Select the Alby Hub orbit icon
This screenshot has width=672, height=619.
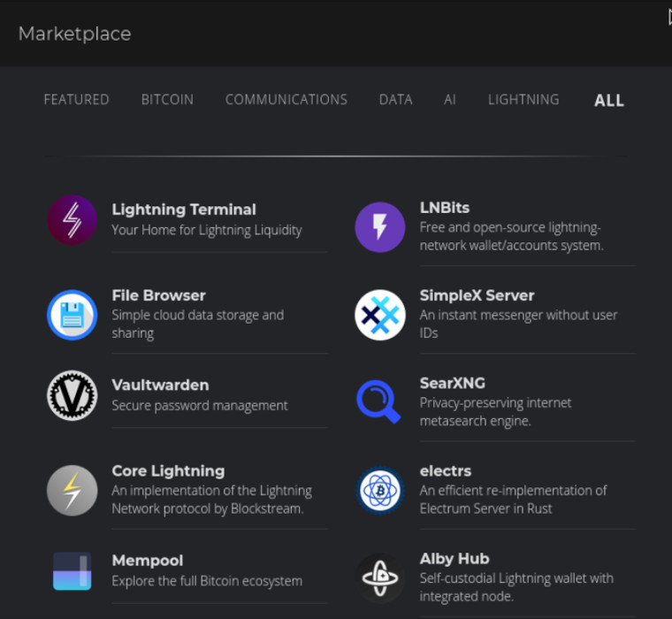pos(380,577)
